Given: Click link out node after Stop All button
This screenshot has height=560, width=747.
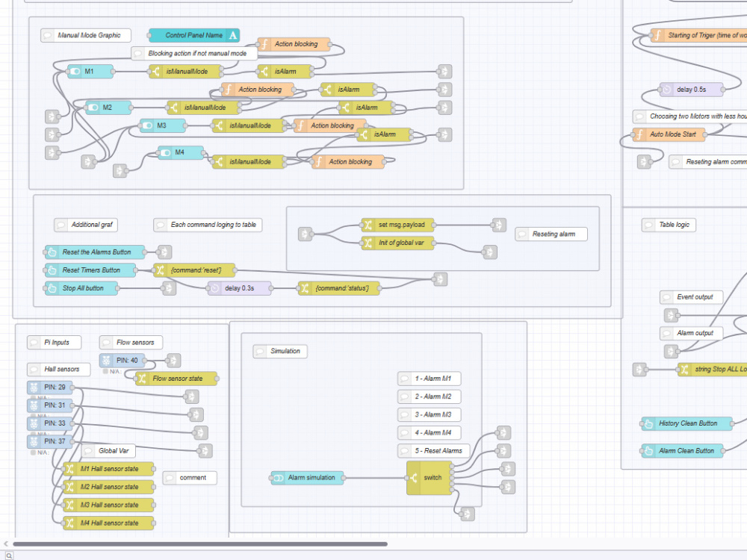Looking at the screenshot, I should tap(168, 288).
